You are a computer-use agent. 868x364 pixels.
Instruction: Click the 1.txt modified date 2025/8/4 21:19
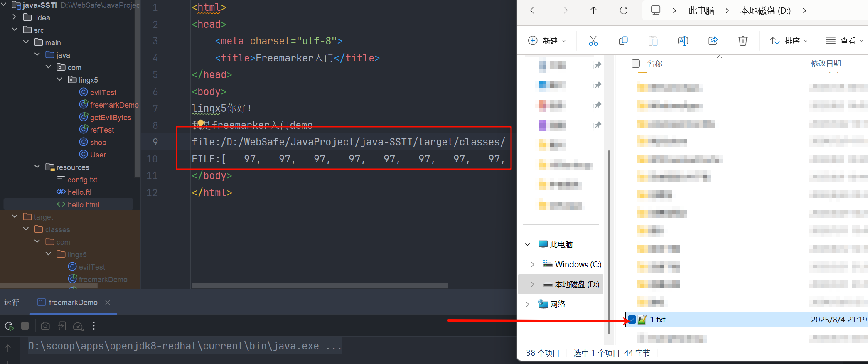(x=839, y=320)
